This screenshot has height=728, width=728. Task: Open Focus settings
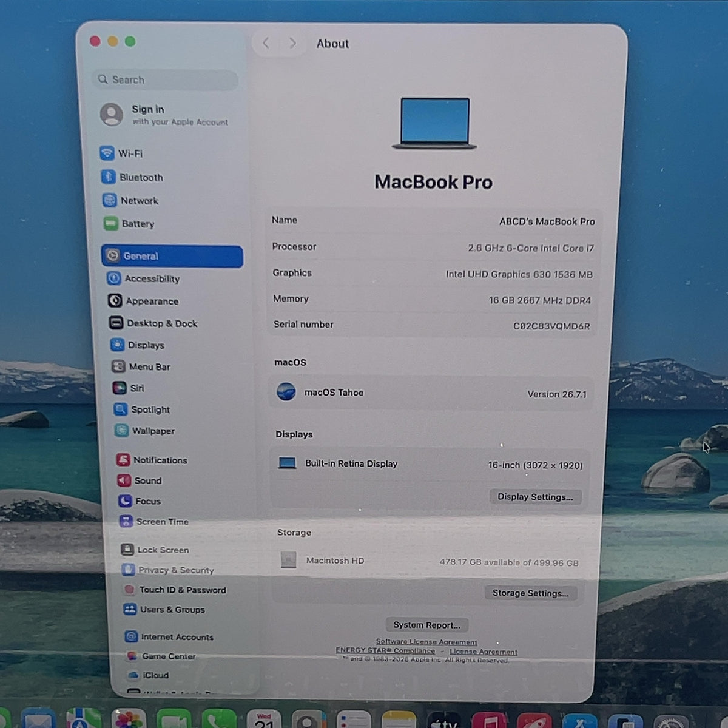(x=140, y=501)
